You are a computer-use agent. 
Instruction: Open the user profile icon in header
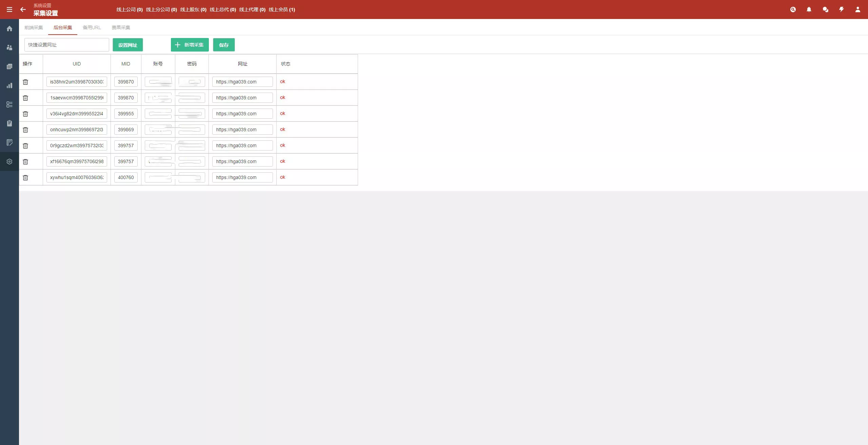coord(858,9)
